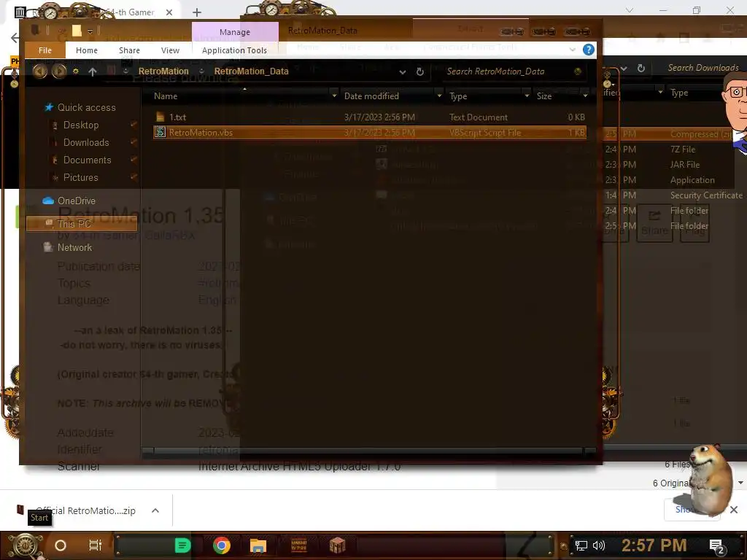Open the quick access toolbar customize dropdown
This screenshot has height=560, width=747.
point(90,31)
